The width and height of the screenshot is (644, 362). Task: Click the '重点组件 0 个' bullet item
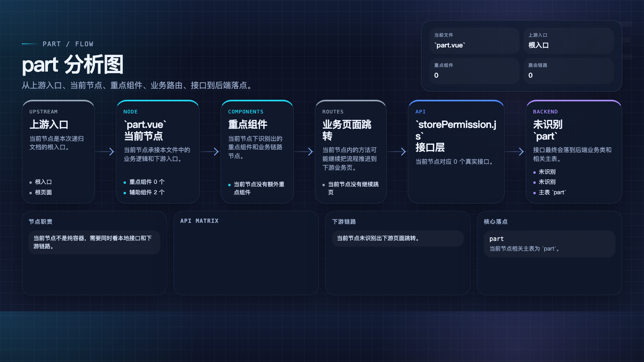(147, 182)
